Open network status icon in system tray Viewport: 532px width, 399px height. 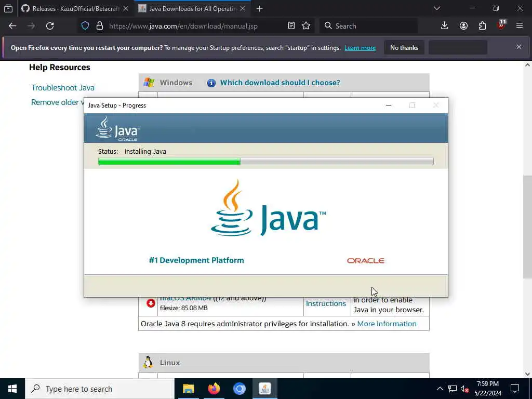click(453, 389)
